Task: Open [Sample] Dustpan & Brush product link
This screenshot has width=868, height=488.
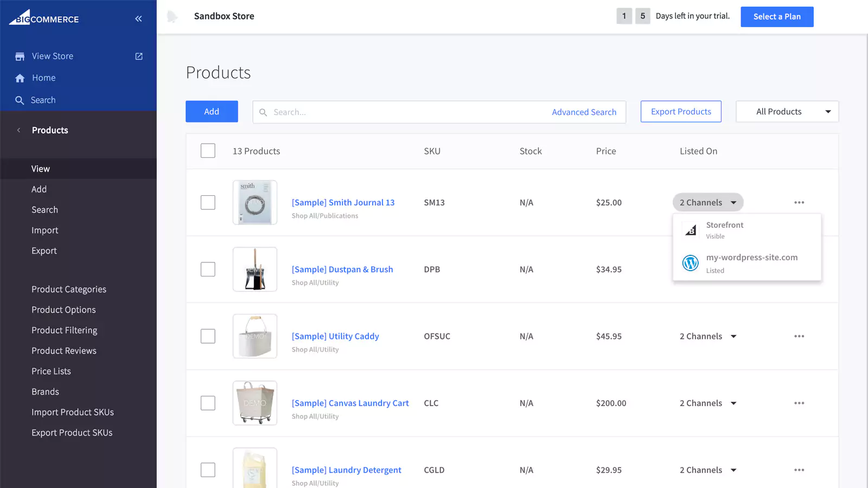Action: 342,269
